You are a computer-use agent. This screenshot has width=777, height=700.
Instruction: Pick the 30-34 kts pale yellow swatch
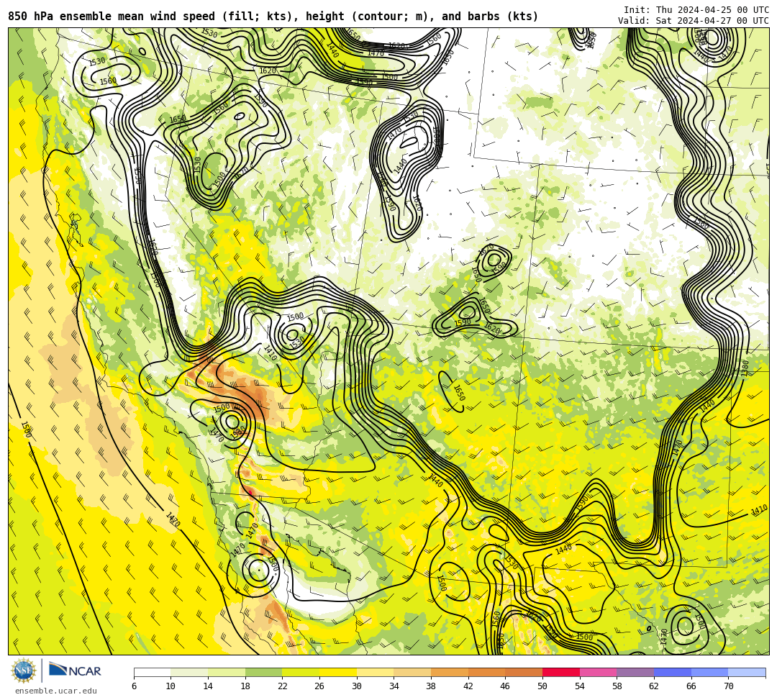coord(375,672)
